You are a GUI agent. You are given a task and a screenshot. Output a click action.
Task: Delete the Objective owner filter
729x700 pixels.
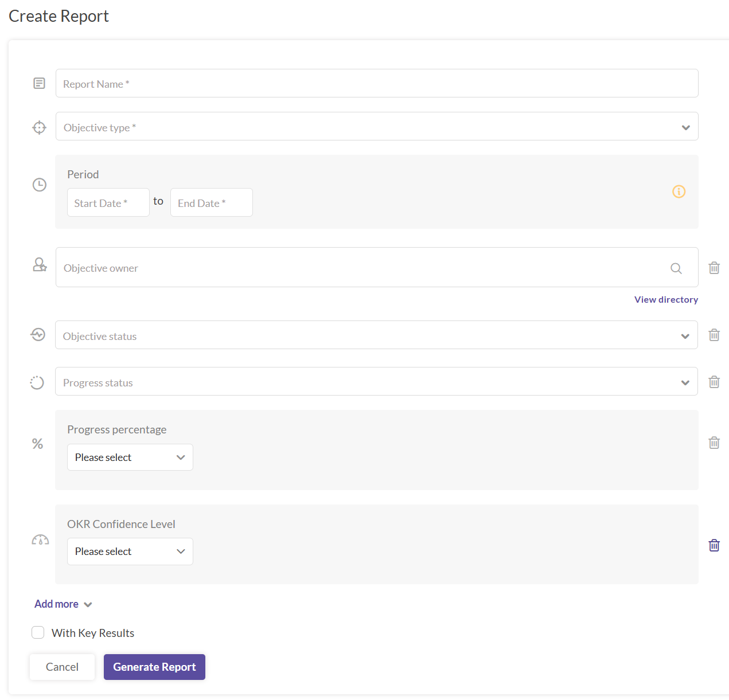tap(714, 267)
